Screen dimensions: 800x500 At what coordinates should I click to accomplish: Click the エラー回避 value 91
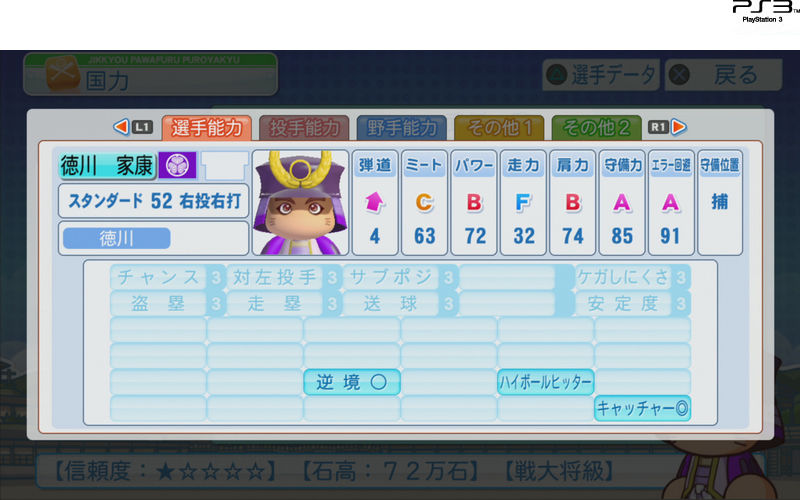point(670,236)
